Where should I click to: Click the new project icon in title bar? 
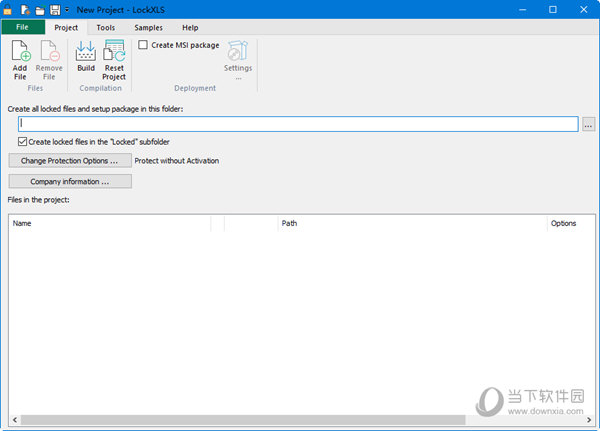tap(25, 10)
